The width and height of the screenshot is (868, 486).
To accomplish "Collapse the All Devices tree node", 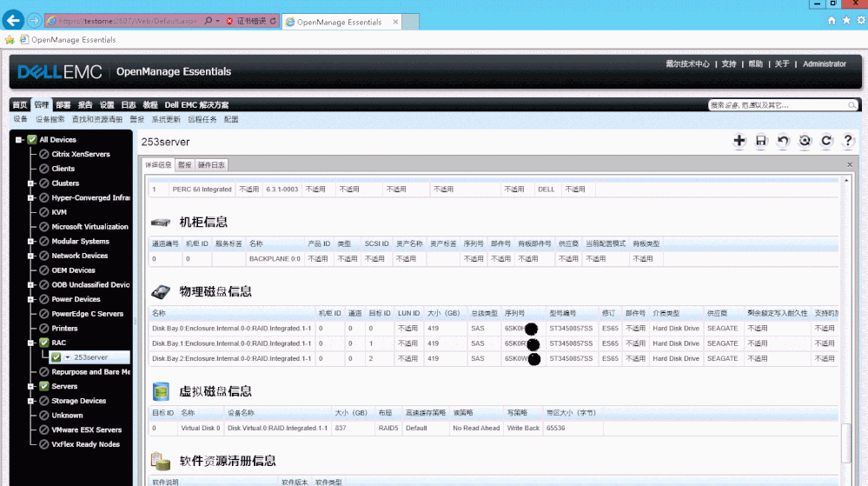I will pos(19,140).
